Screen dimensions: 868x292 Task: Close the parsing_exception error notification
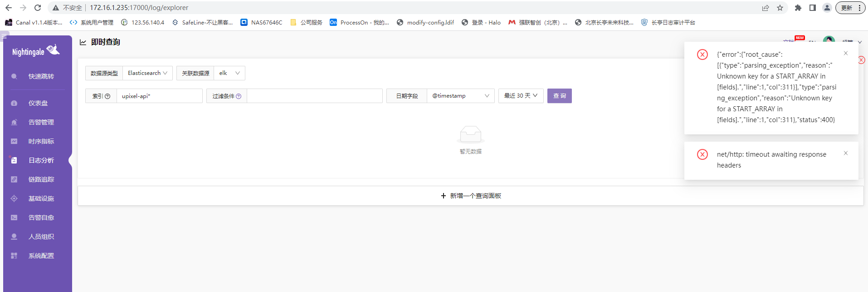[846, 53]
